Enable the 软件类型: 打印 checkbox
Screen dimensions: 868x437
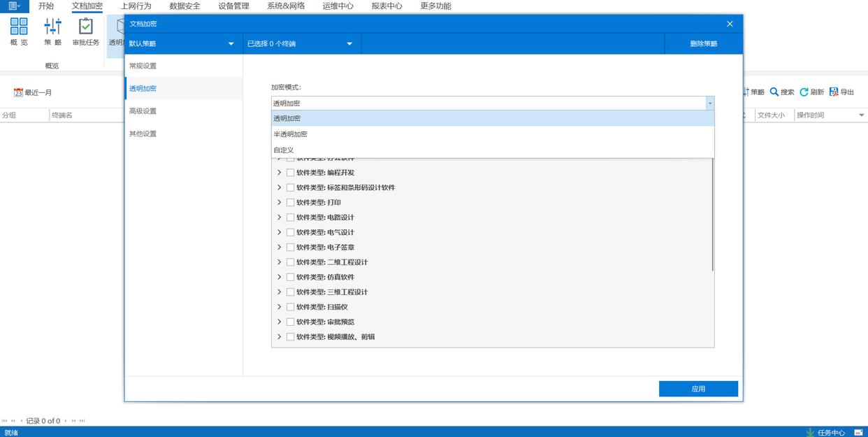[290, 203]
